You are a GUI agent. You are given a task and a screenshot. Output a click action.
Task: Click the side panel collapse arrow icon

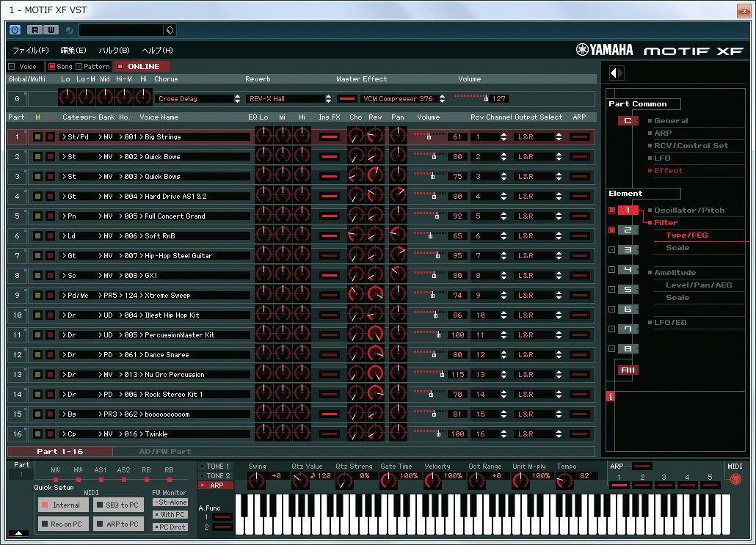point(617,73)
